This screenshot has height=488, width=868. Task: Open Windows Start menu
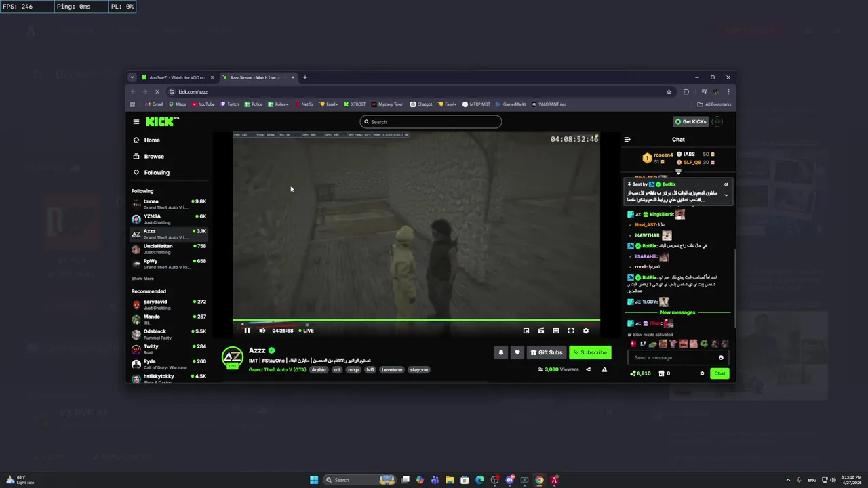point(314,480)
